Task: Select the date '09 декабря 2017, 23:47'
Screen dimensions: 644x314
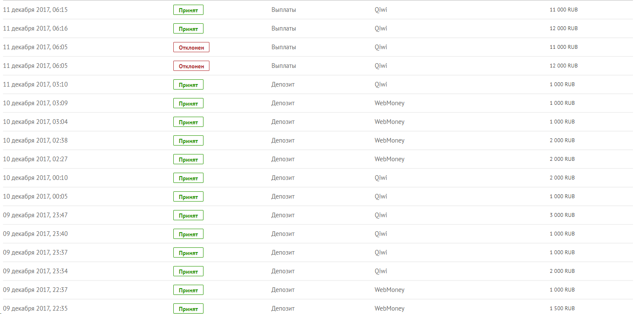Action: click(x=35, y=215)
